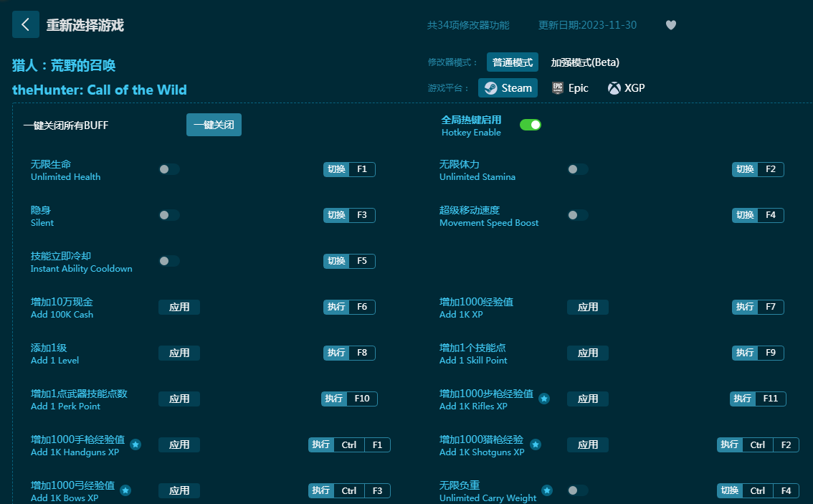The width and height of the screenshot is (813, 504).
Task: Apply Add 1K XP
Action: coord(588,307)
